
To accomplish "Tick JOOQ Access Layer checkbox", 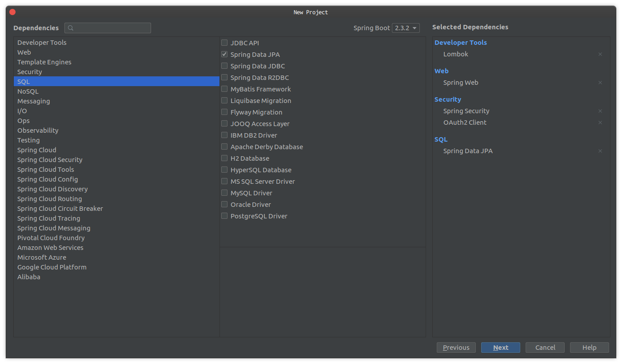I will pos(224,124).
